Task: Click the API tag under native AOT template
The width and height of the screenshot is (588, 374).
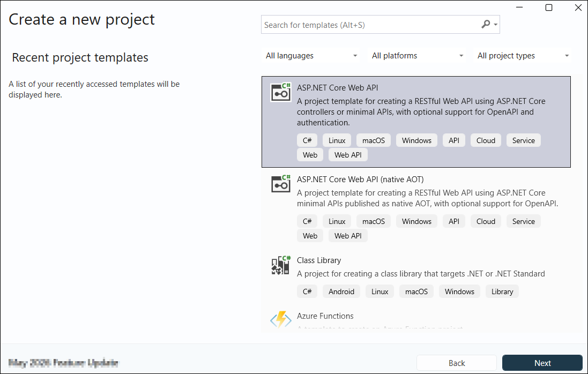Action: (454, 221)
